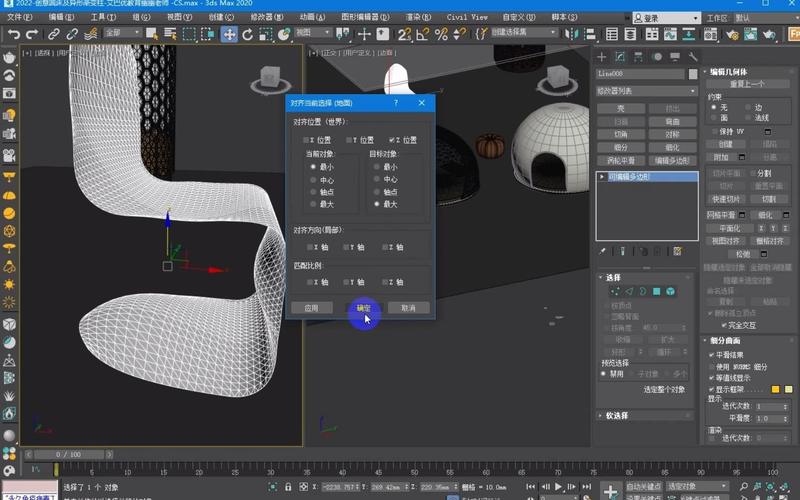800x500 pixels.
Task: Open the Utilities wrench panel
Action: click(x=692, y=56)
